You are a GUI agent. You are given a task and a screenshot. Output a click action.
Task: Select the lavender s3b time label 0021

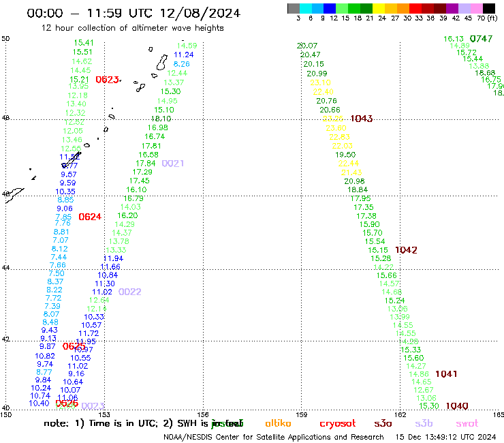point(173,164)
